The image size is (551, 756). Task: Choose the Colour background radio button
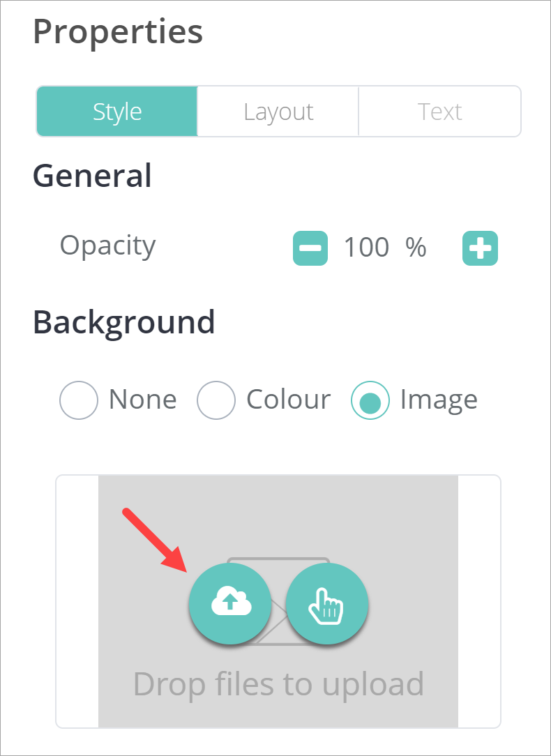tap(216, 400)
